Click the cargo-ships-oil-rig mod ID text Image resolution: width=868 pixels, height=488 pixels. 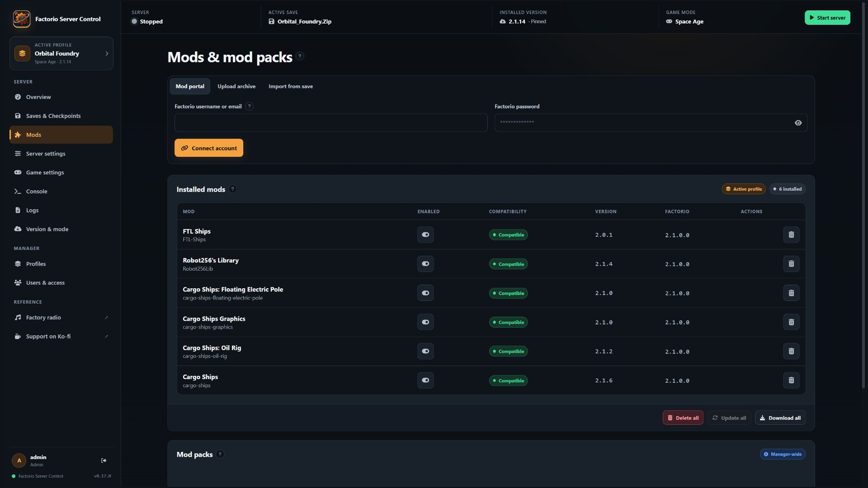[x=205, y=357]
